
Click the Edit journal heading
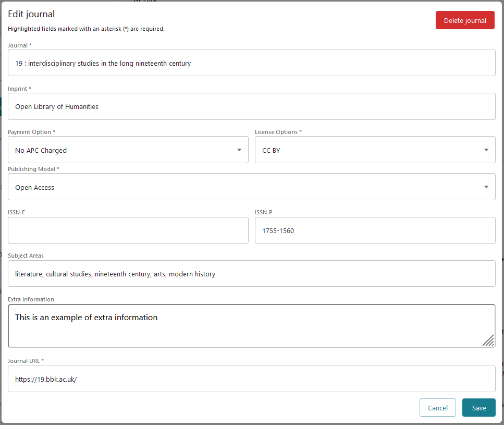pos(31,14)
